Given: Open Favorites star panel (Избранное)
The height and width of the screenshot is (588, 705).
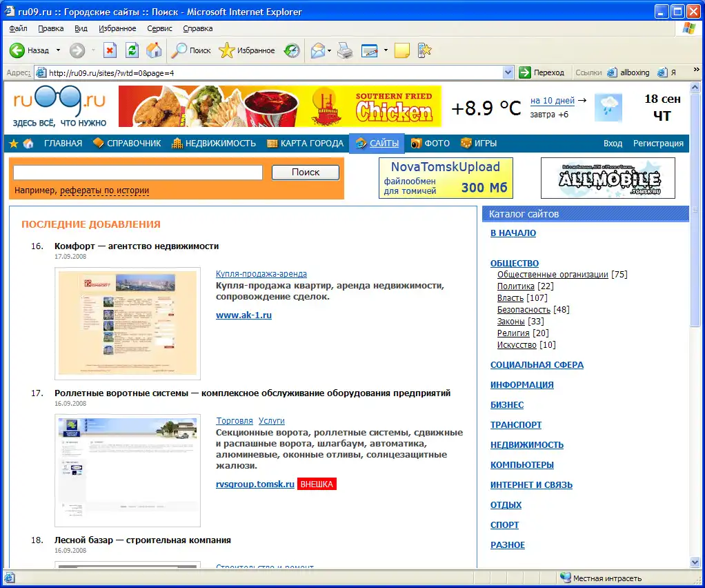Looking at the screenshot, I should [x=247, y=50].
